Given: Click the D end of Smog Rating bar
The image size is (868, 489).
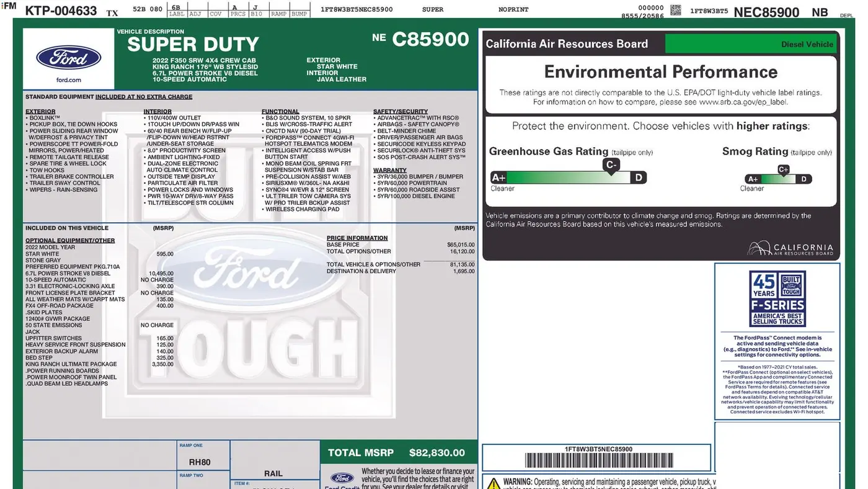Looking at the screenshot, I should click(x=804, y=179).
